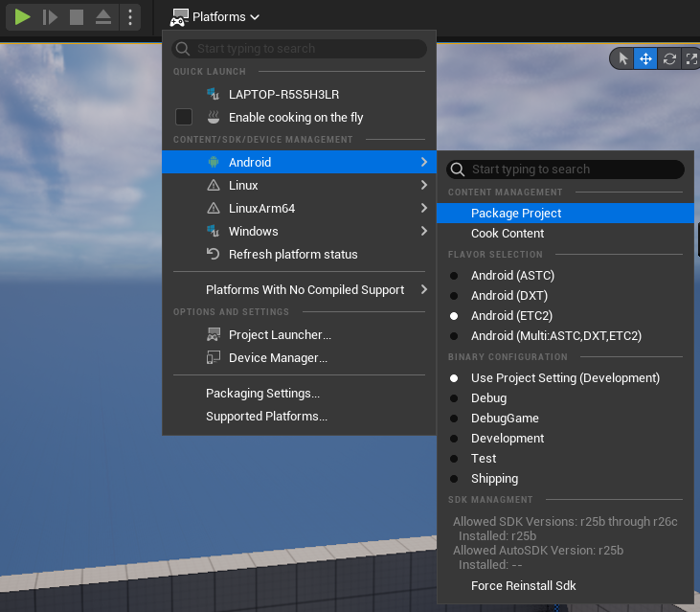Open Project Launcher...
Screen dimensions: 700x612
(299, 335)
